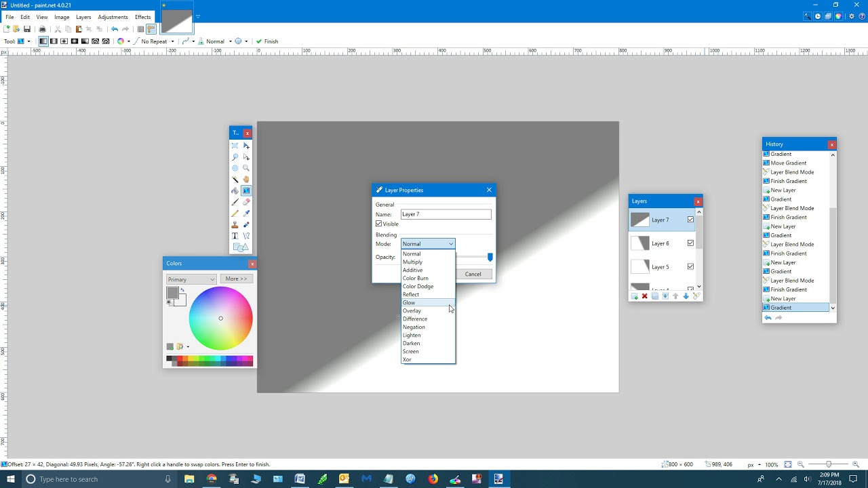The height and width of the screenshot is (488, 868).
Task: Select the Recolor tool
Action: pyautogui.click(x=246, y=224)
